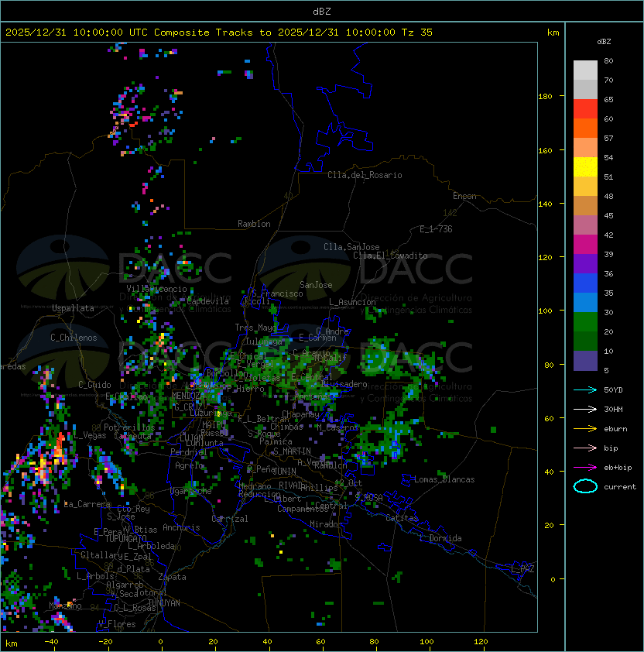Image resolution: width=644 pixels, height=652 pixels.
Task: Click the orange 57-60 dBZ swatch
Action: tap(585, 128)
